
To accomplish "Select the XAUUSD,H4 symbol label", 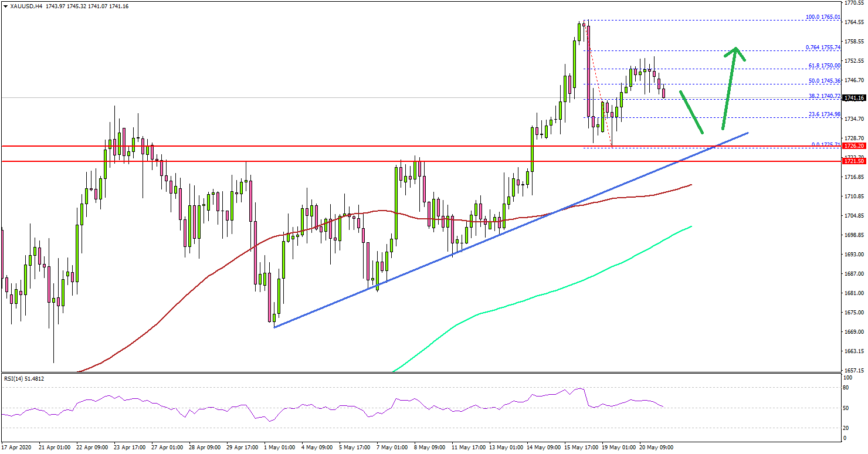I will (26, 5).
